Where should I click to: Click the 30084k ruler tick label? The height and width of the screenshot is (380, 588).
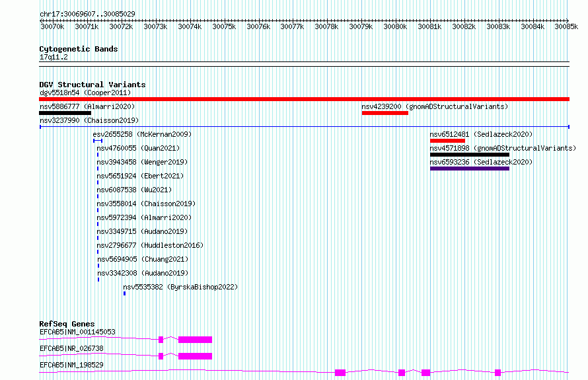point(533,26)
